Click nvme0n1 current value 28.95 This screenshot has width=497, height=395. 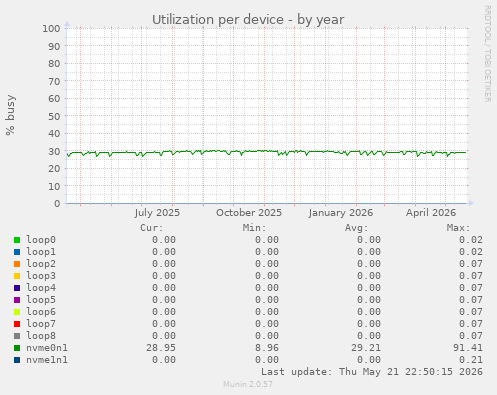point(161,348)
